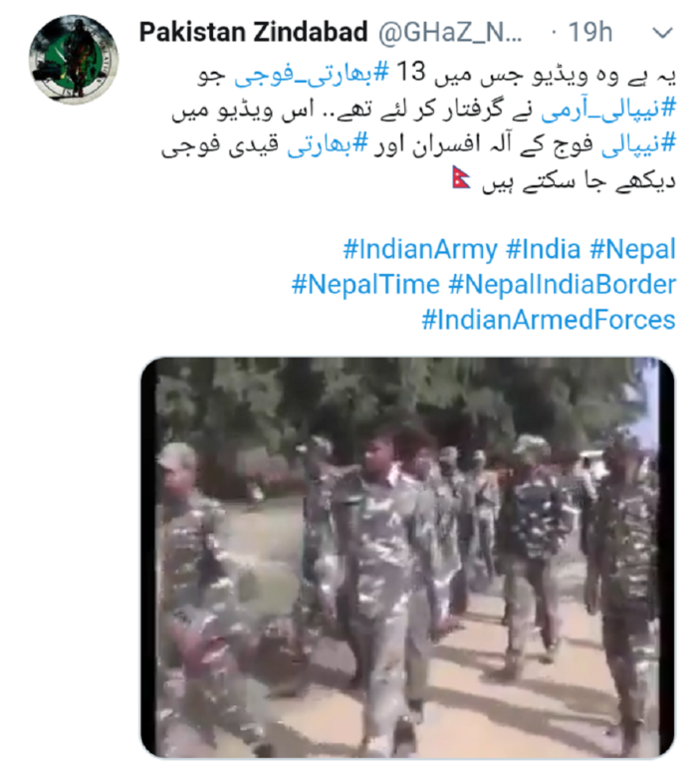700x765 pixels.
Task: Open the 19h timestamp link
Action: (x=590, y=33)
